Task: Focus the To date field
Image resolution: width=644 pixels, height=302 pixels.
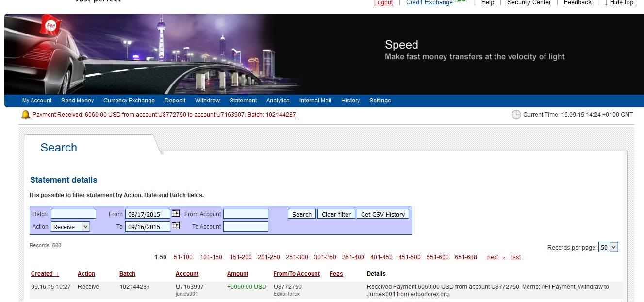Action: point(148,227)
